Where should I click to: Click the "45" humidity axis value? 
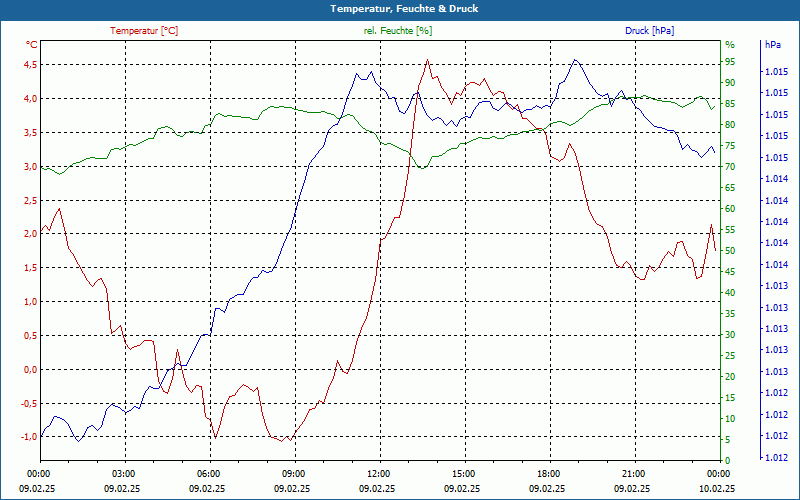pos(730,271)
